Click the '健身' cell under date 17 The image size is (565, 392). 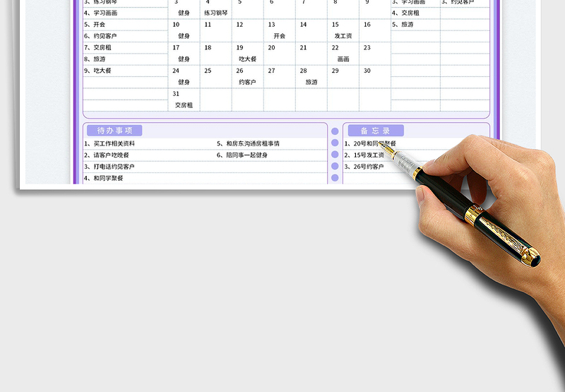[x=184, y=59]
